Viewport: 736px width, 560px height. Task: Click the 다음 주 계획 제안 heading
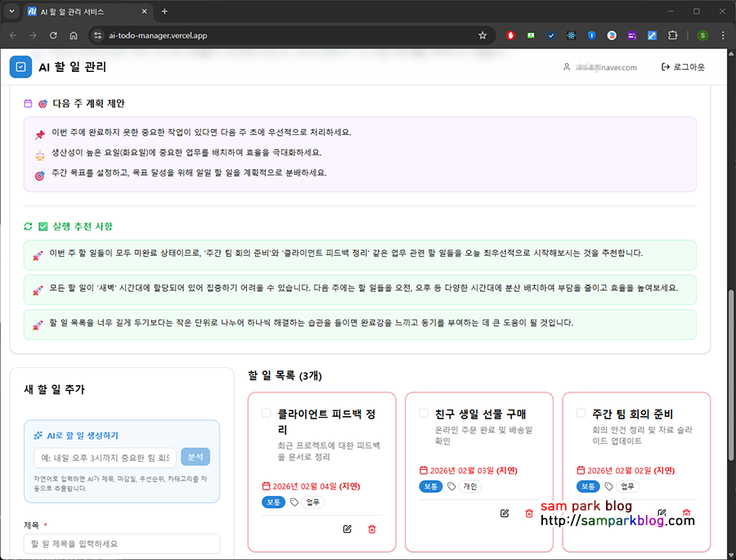pyautogui.click(x=88, y=103)
